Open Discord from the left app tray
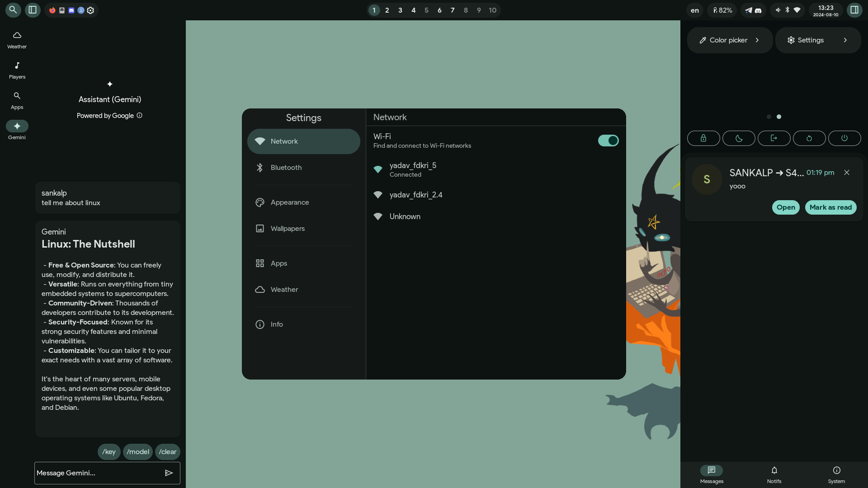This screenshot has height=488, width=868. 71,10
